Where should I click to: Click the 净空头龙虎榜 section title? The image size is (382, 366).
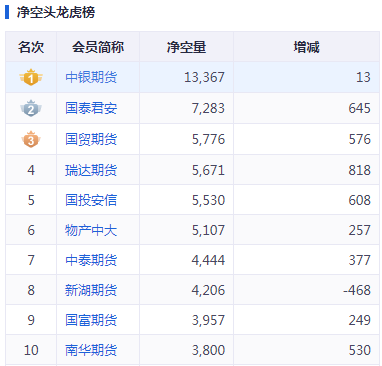(x=56, y=12)
